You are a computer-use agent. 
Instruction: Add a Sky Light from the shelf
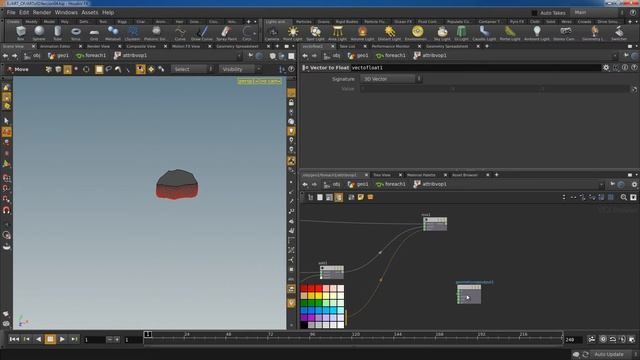click(x=442, y=33)
